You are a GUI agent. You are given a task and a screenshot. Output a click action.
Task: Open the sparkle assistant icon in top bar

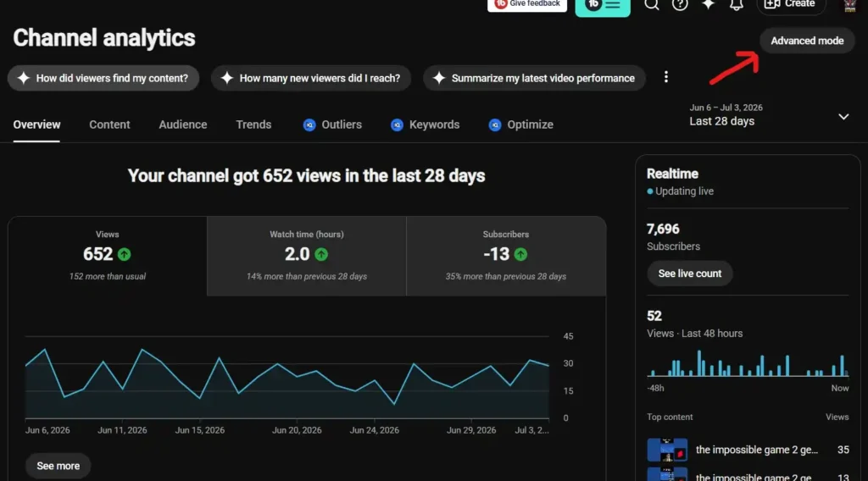pos(708,4)
